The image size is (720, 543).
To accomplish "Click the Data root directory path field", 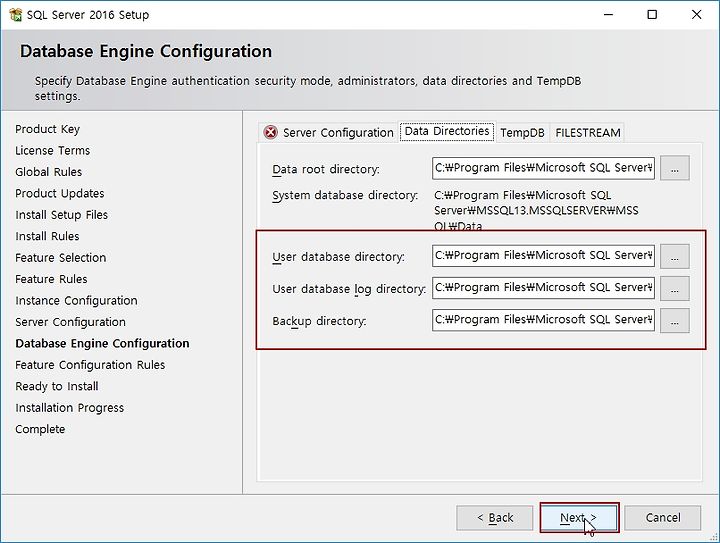I will 543,168.
